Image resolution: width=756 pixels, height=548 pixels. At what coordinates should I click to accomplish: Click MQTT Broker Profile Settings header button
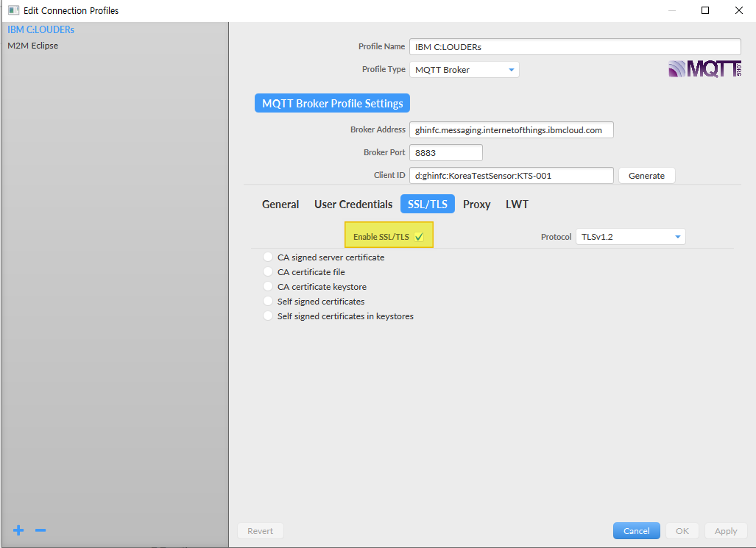(332, 103)
